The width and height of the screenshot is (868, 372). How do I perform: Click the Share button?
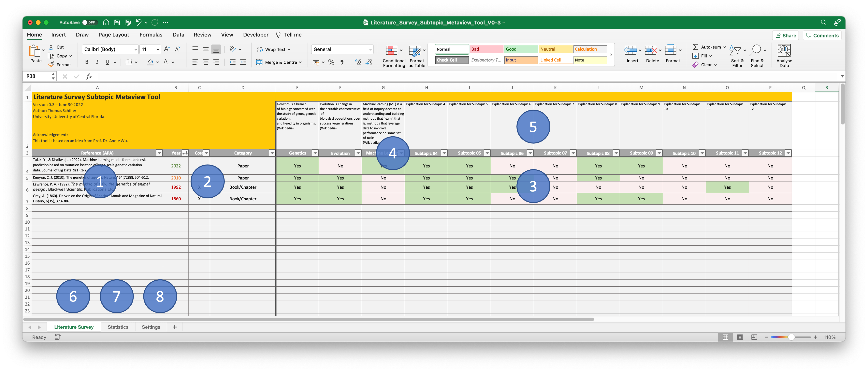click(786, 35)
